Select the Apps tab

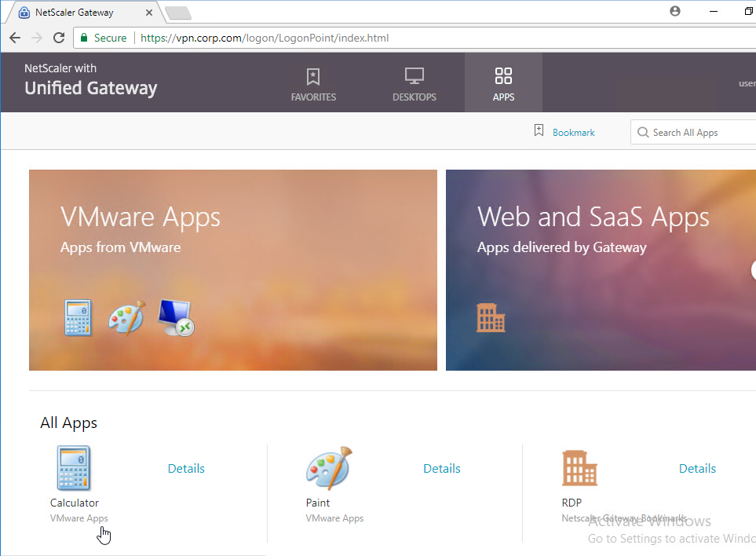click(x=503, y=84)
